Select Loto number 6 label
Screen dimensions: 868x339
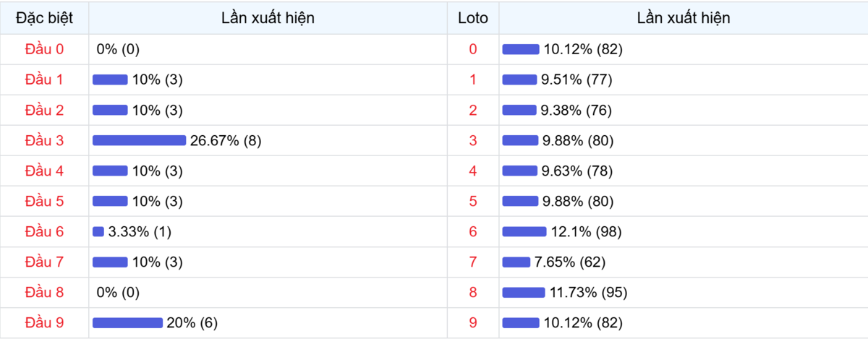(x=473, y=231)
